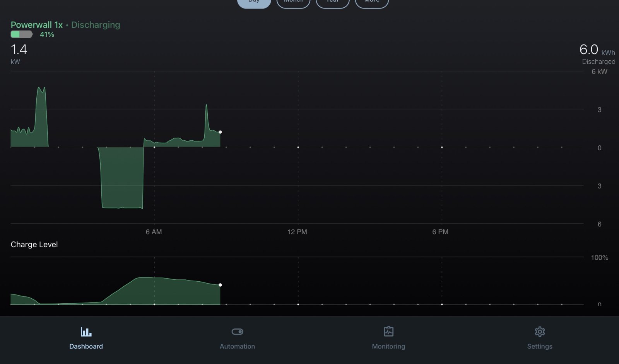
Task: Click the 6 AM time axis label
Action: coord(154,232)
